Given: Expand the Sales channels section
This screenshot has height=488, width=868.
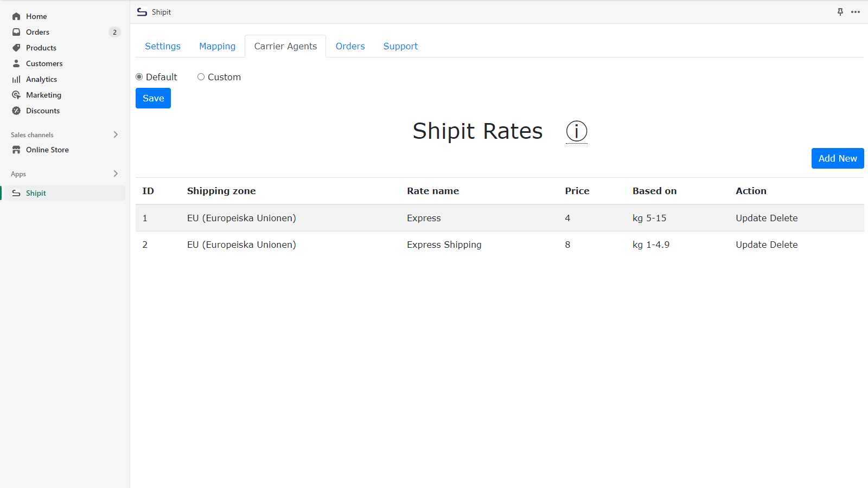Looking at the screenshot, I should coord(116,134).
